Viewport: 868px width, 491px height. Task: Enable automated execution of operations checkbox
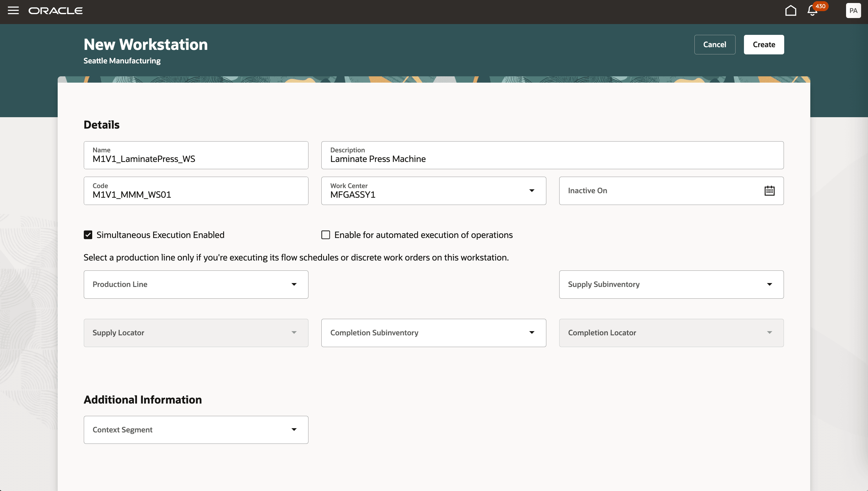(x=326, y=235)
